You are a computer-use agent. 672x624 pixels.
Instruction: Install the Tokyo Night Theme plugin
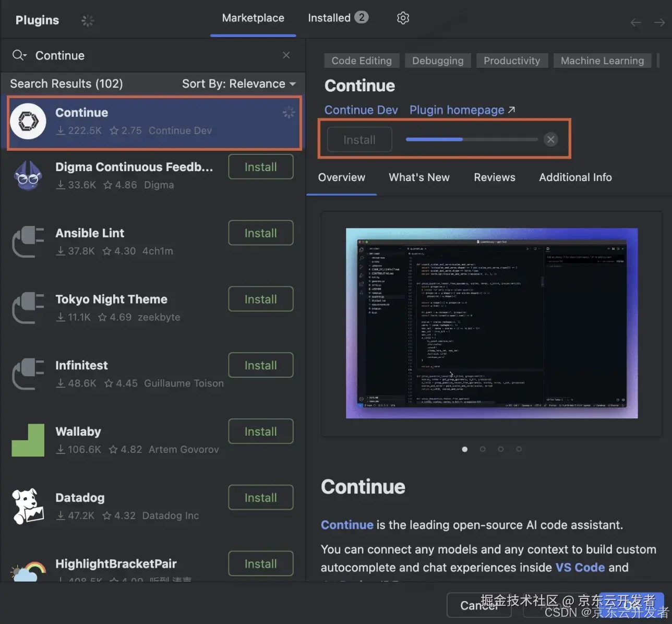click(x=261, y=299)
